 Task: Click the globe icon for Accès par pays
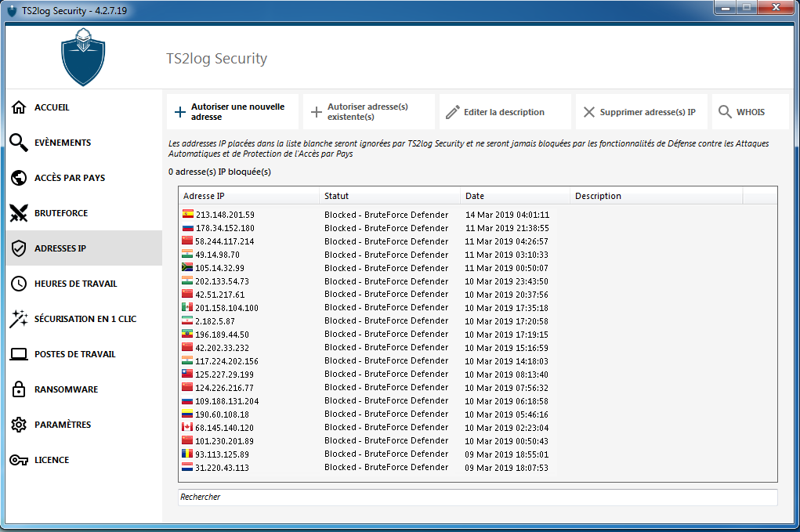pos(19,178)
